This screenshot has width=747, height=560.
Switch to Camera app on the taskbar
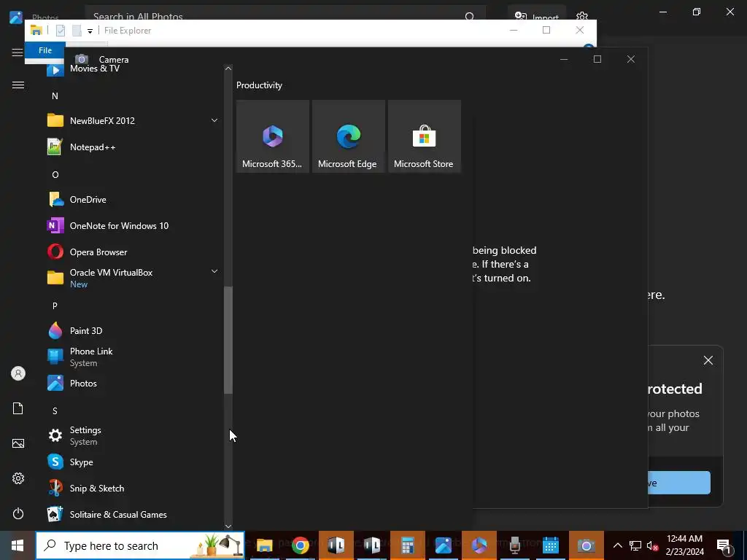pos(586,545)
